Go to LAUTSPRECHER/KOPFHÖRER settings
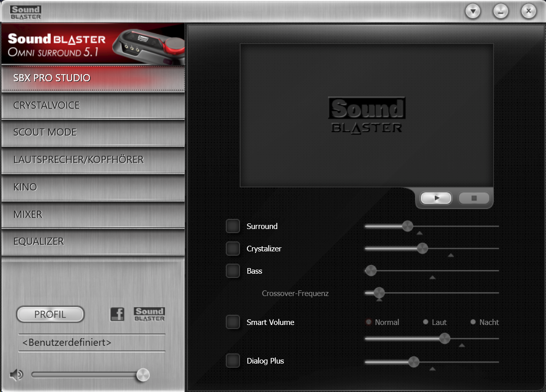The height and width of the screenshot is (392, 546). (x=93, y=160)
